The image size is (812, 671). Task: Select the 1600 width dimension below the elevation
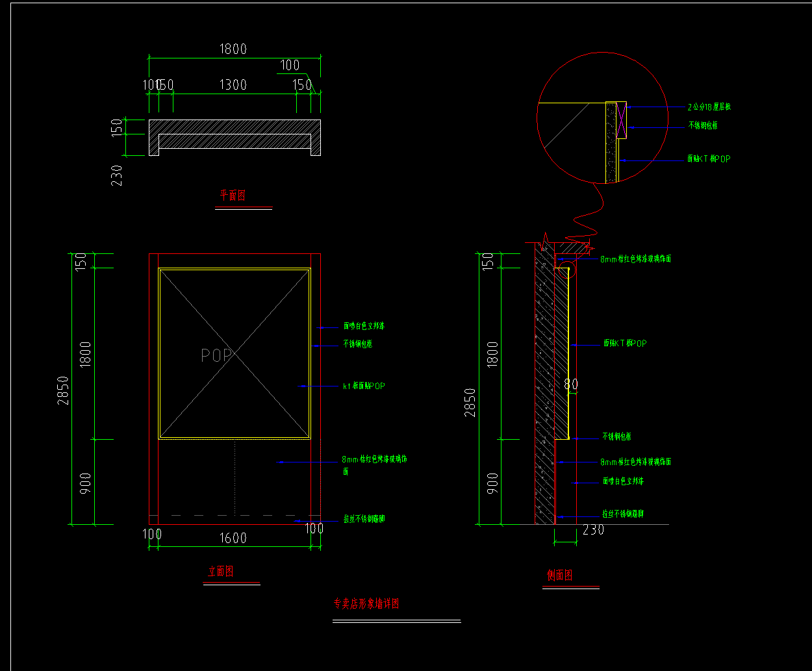click(x=233, y=538)
